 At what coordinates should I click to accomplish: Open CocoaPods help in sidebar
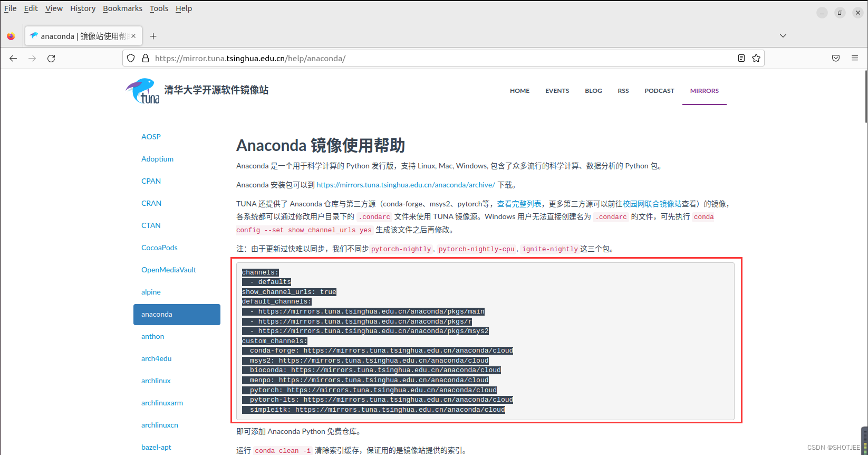pyautogui.click(x=159, y=248)
